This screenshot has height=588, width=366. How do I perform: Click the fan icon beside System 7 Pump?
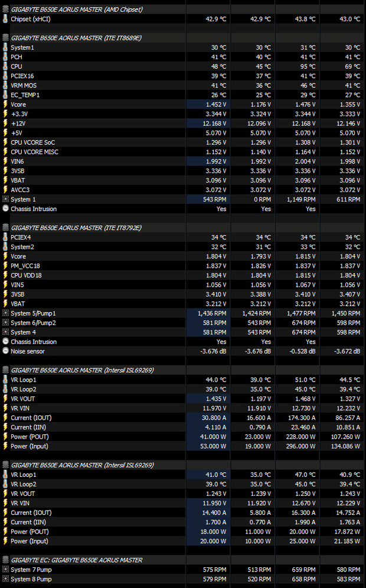click(x=5, y=569)
